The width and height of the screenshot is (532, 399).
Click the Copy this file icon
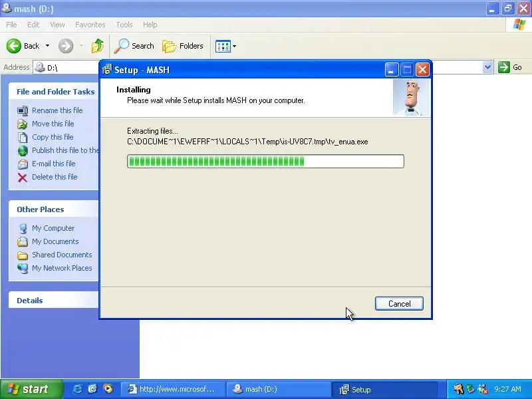click(x=23, y=138)
